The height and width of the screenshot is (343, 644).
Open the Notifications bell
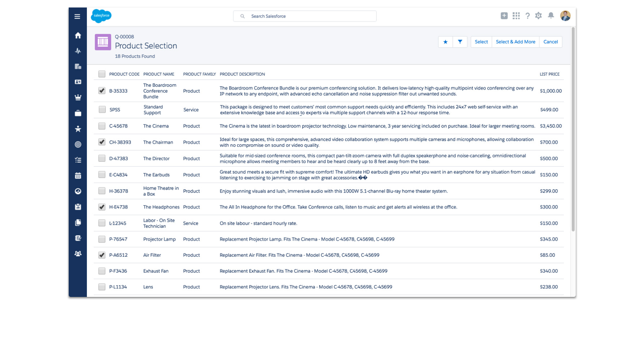click(x=551, y=16)
